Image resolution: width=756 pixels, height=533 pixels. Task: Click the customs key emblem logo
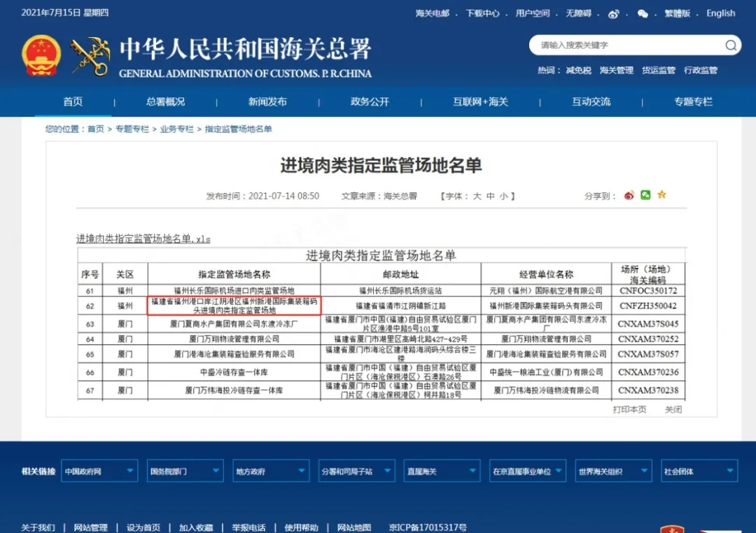tap(90, 57)
